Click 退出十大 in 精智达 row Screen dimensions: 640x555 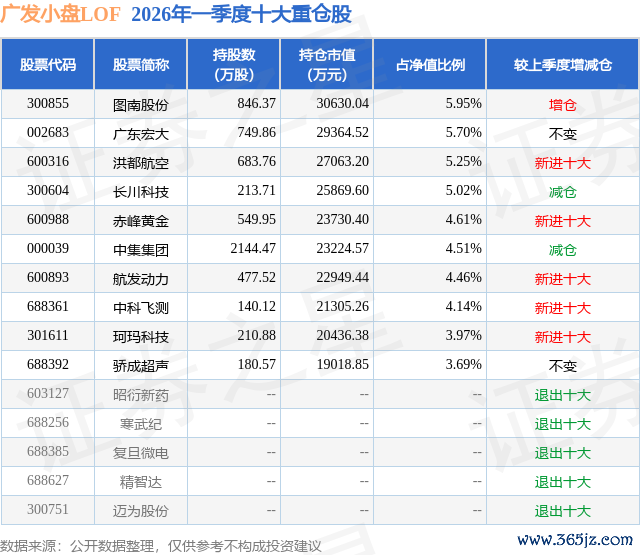point(562,482)
